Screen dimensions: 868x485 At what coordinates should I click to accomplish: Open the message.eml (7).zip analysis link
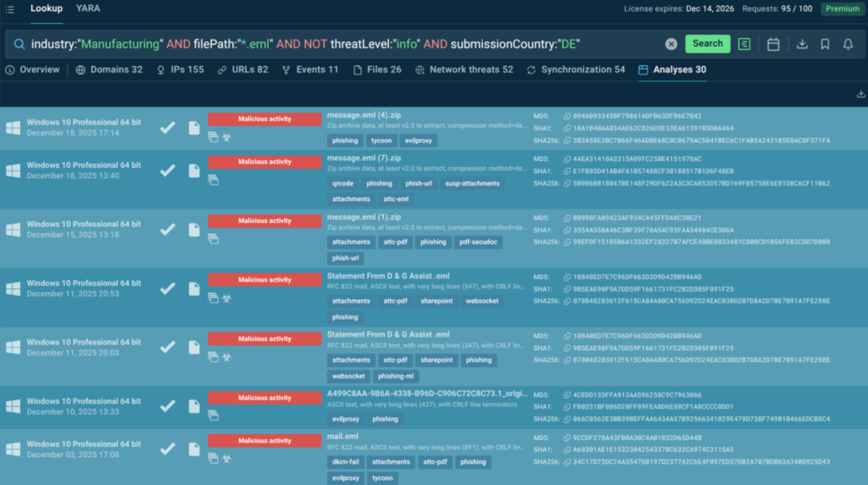pyautogui.click(x=364, y=158)
